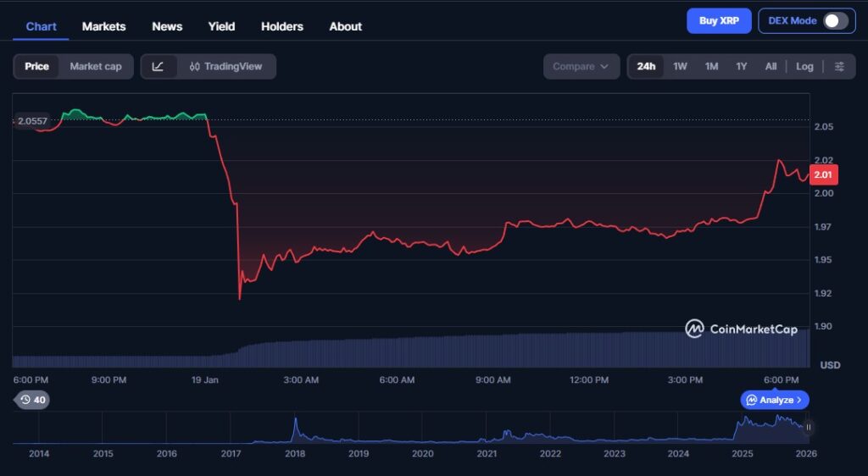Viewport: 868px width, 476px height.
Task: Open the Yield tab
Action: click(x=221, y=26)
